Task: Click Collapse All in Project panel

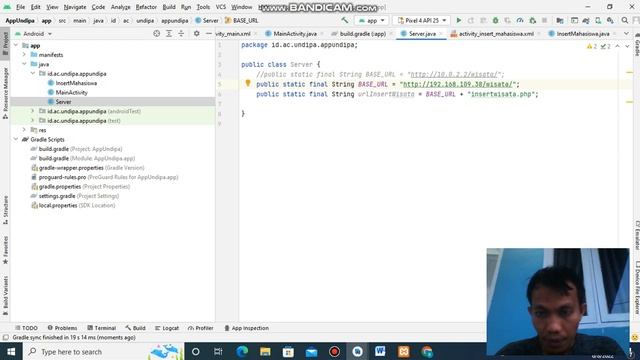Action: 181,34
